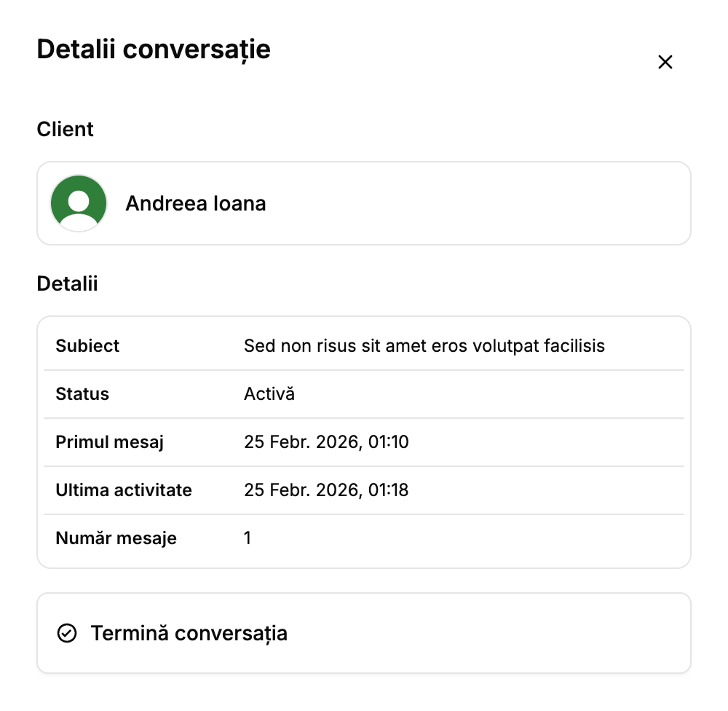
Task: Select the subject text Sed non risus
Action: pyautogui.click(x=424, y=345)
